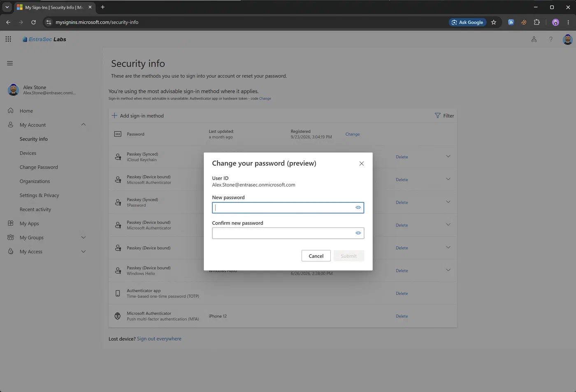Delete the Authenticator app TOTP method
This screenshot has height=392, width=576.
click(402, 294)
